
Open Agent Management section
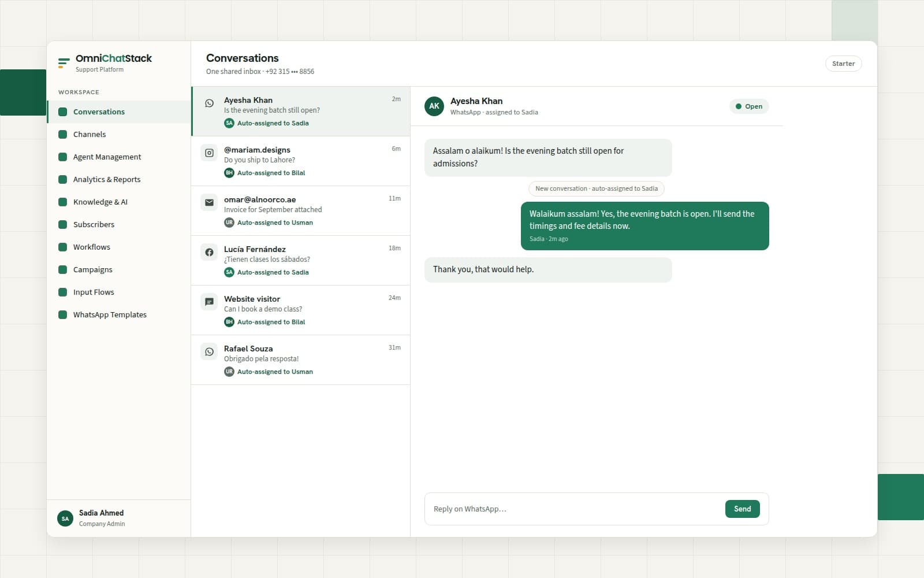[119, 157]
